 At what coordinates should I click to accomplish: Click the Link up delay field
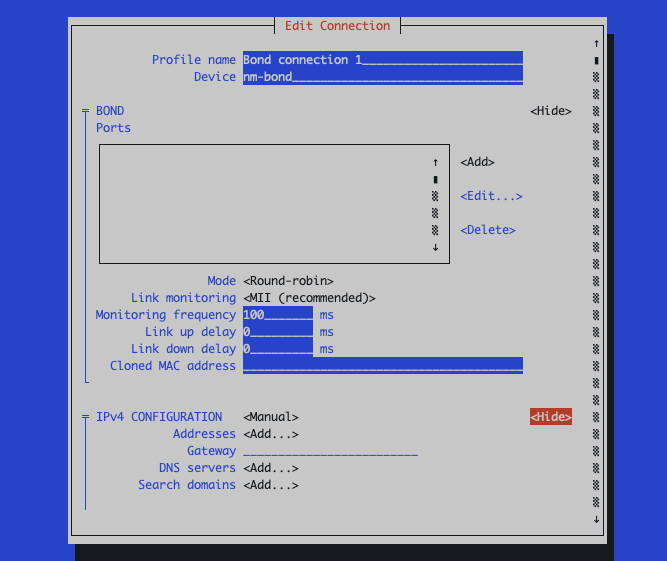click(278, 332)
